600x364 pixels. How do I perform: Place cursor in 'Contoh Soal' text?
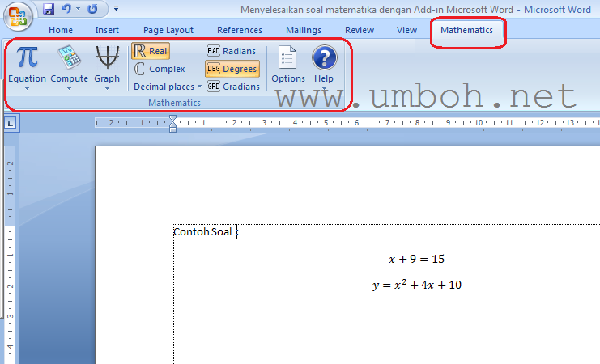pos(202,231)
